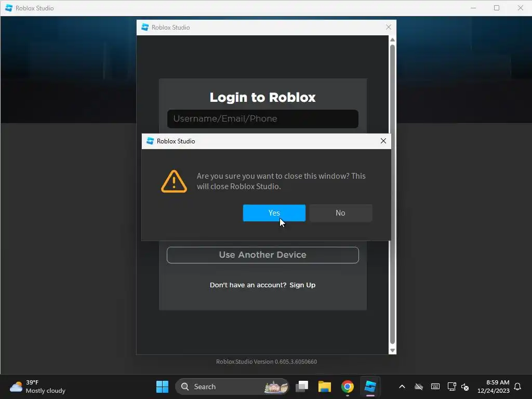Show hidden system tray icons

(x=402, y=387)
